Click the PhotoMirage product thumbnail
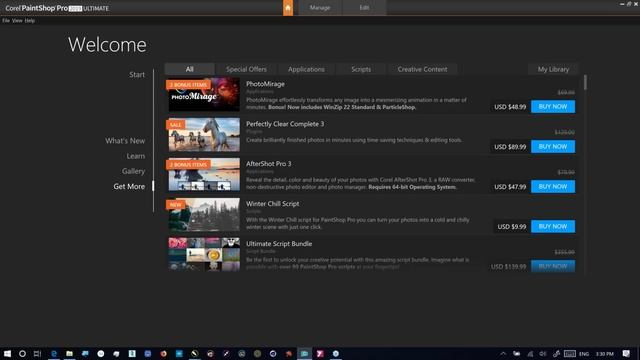Viewport: 640px width, 360px height. (x=204, y=95)
